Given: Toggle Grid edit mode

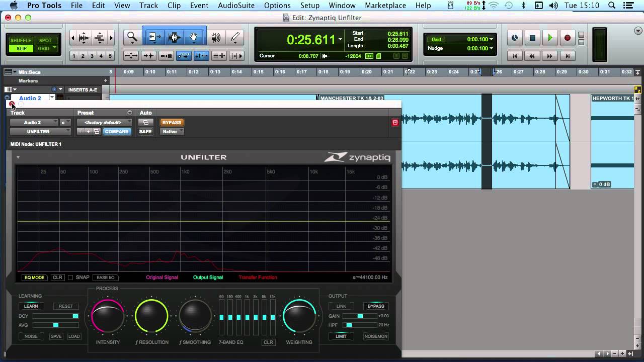Looking at the screenshot, I should (44, 48).
